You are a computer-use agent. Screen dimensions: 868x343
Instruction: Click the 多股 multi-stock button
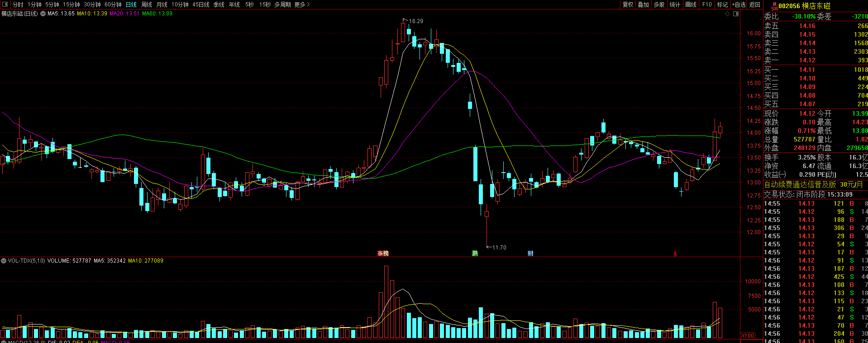click(x=659, y=5)
